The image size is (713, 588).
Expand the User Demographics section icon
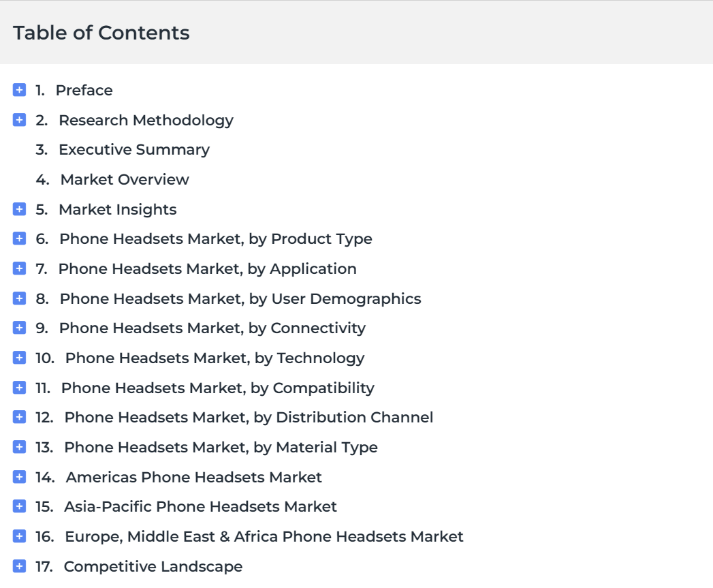click(x=19, y=298)
